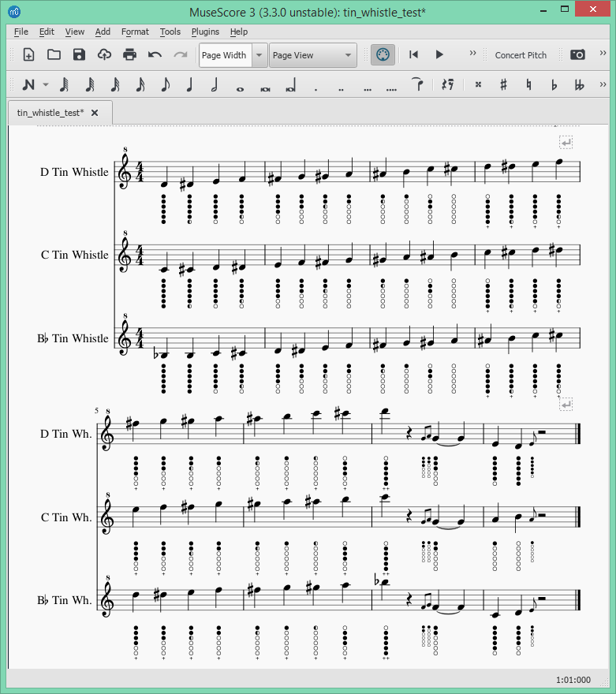Screen dimensions: 616x694
Task: Toggle the triple augmentation dot
Action: coord(368,89)
